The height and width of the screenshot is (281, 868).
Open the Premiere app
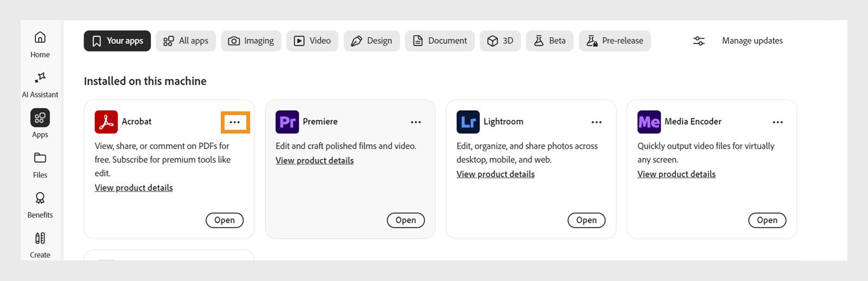pyautogui.click(x=406, y=220)
